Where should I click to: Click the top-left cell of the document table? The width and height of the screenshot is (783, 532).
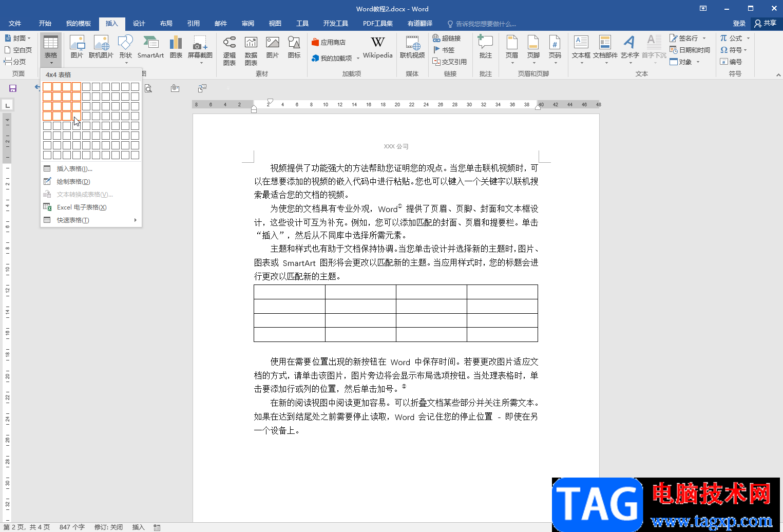tap(290, 292)
